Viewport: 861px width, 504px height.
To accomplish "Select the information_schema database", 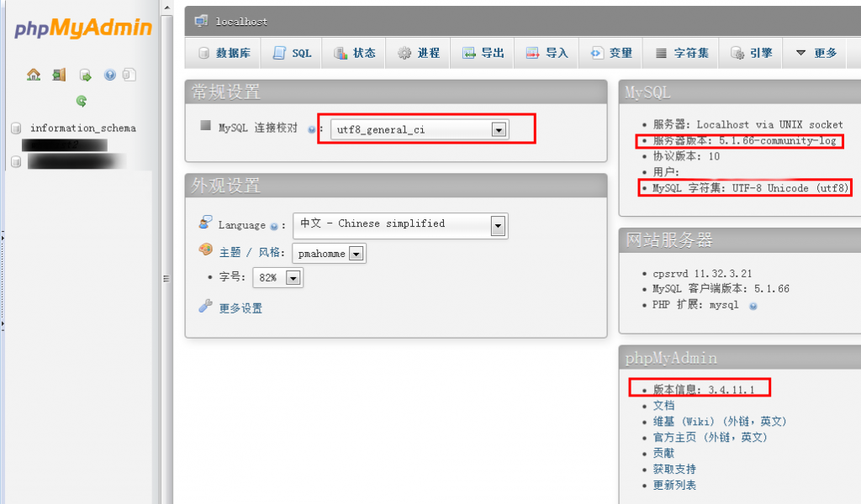I will [x=83, y=129].
